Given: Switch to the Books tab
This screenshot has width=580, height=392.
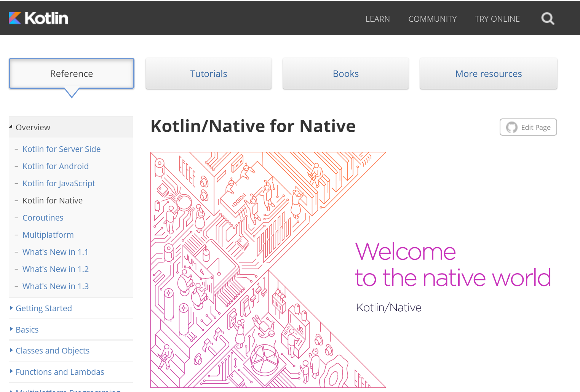Looking at the screenshot, I should (x=346, y=74).
